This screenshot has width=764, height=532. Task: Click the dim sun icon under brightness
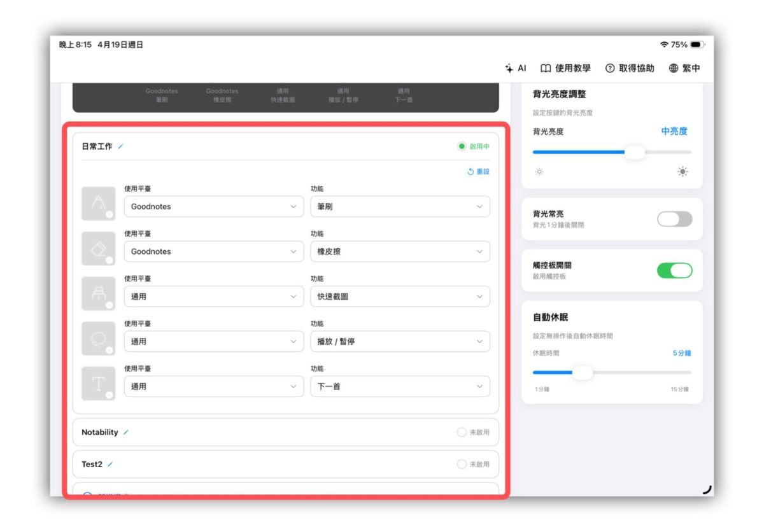[539, 172]
